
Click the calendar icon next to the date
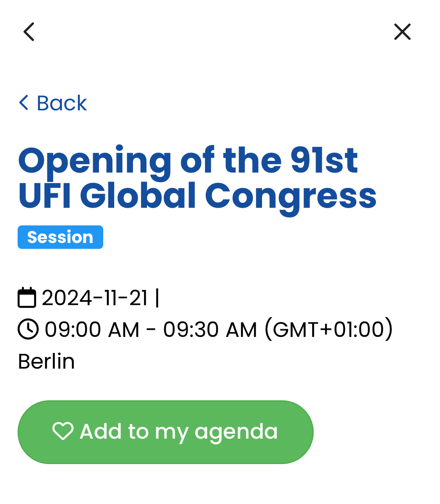[27, 298]
